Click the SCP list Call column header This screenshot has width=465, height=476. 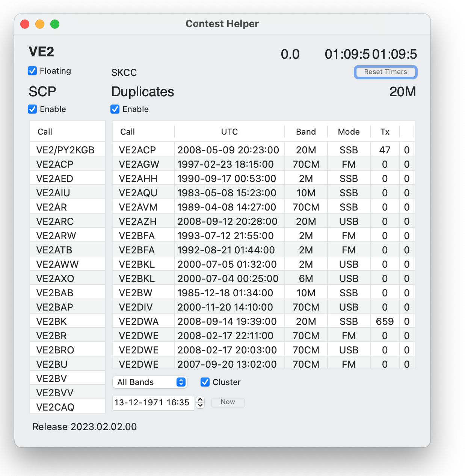tap(68, 132)
